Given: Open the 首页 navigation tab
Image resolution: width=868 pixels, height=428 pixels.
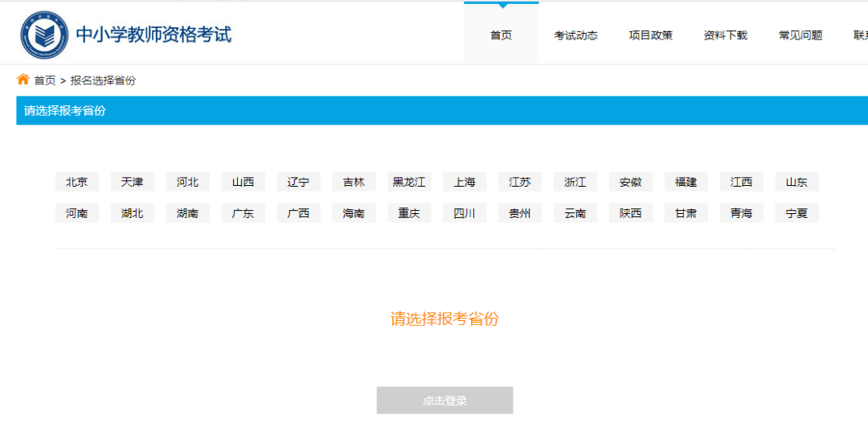Looking at the screenshot, I should 501,35.
